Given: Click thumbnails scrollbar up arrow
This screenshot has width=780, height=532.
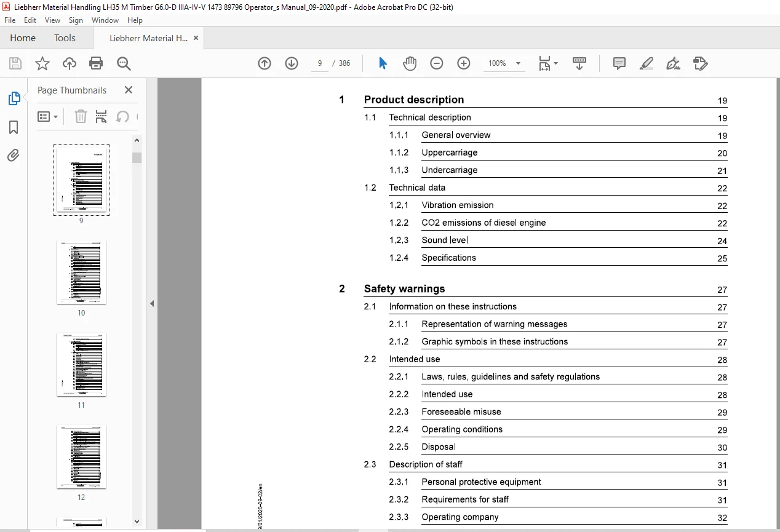Looking at the screenshot, I should pyautogui.click(x=137, y=140).
